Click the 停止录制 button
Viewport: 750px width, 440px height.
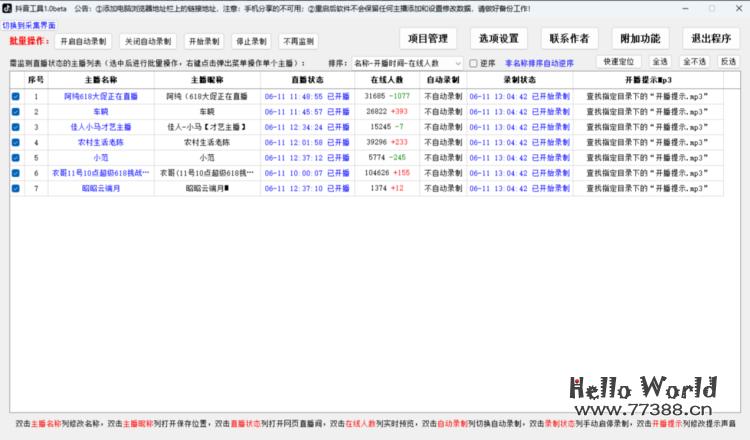(x=251, y=42)
